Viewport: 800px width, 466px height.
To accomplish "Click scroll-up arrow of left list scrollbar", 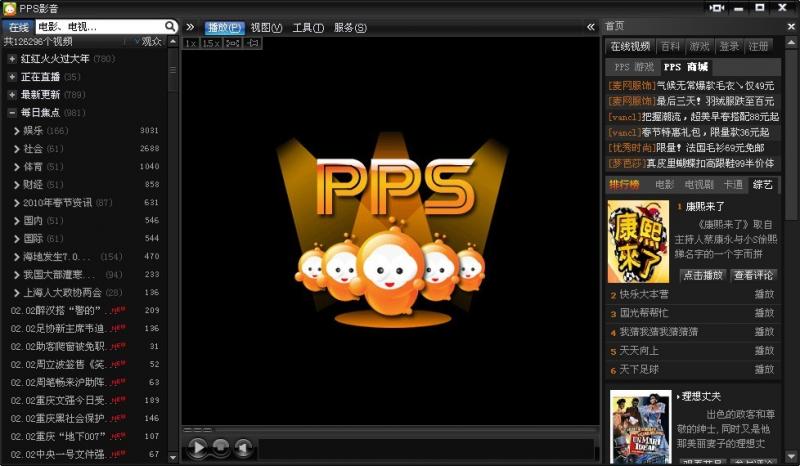I will click(x=173, y=41).
